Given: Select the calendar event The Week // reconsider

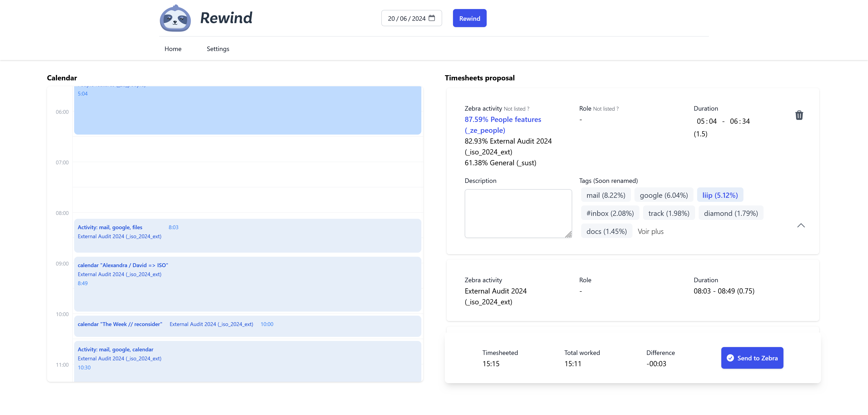Looking at the screenshot, I should (x=120, y=324).
